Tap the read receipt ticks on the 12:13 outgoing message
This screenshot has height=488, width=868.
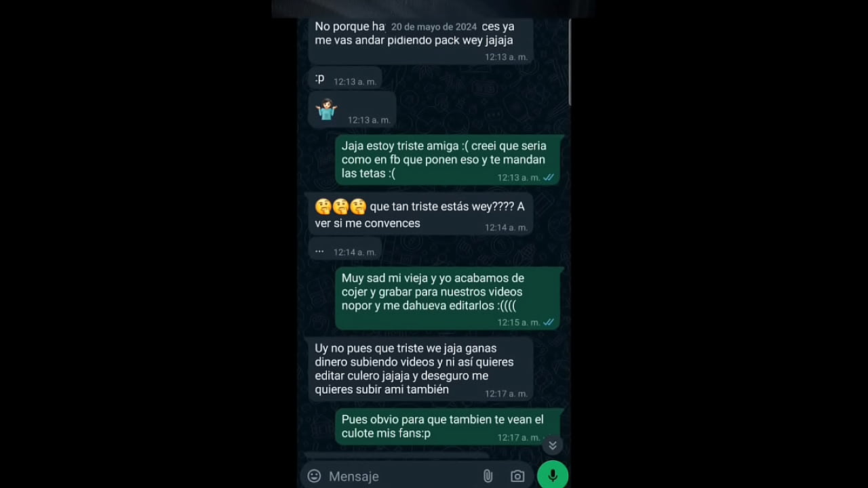point(549,178)
